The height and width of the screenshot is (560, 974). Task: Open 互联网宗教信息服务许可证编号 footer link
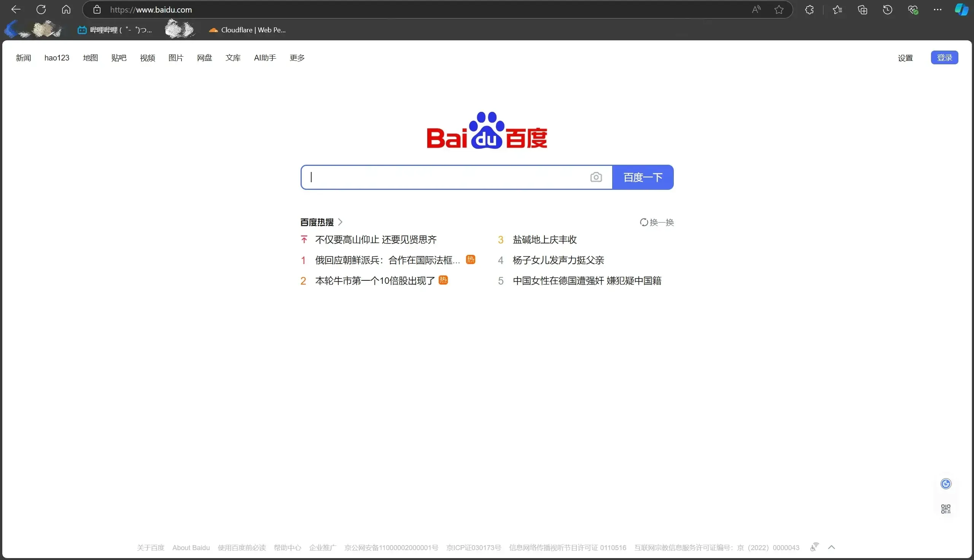[x=717, y=547]
